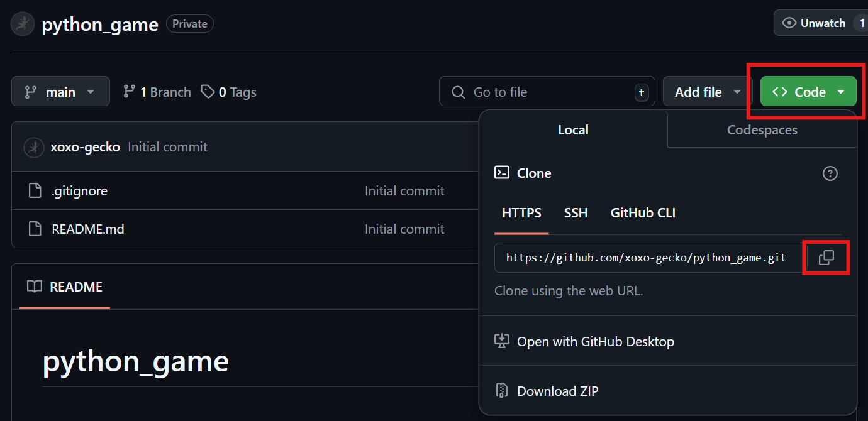This screenshot has width=868, height=421.
Task: Select the README tab
Action: point(65,287)
